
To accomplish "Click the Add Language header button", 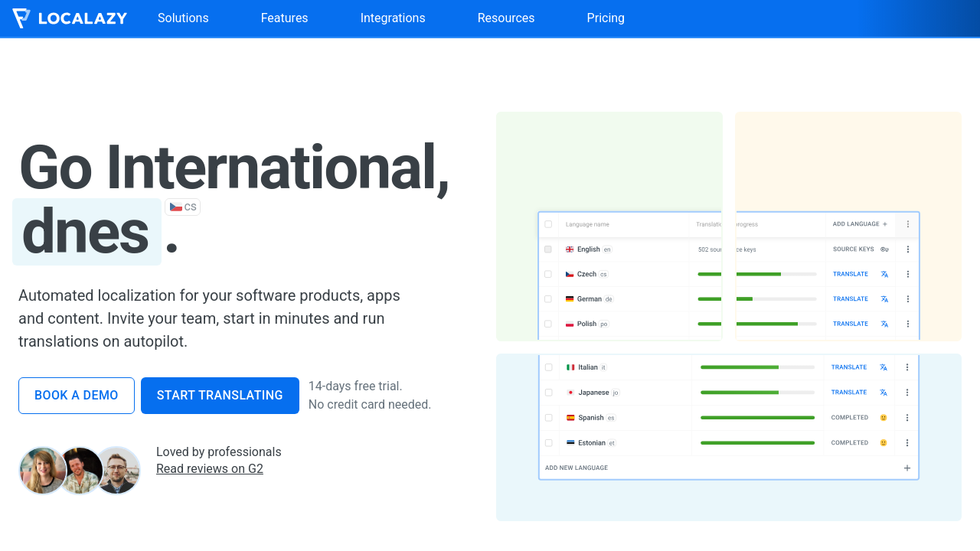I will pos(860,224).
